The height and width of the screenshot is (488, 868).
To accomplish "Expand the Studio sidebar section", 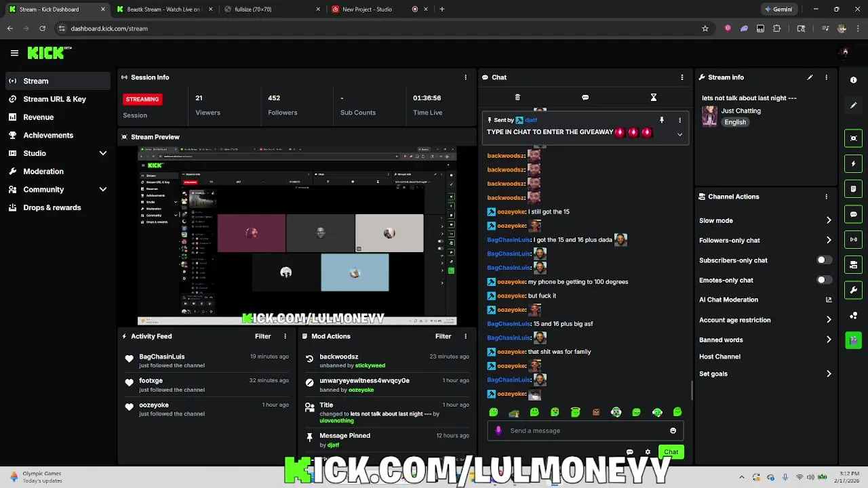I will point(103,153).
